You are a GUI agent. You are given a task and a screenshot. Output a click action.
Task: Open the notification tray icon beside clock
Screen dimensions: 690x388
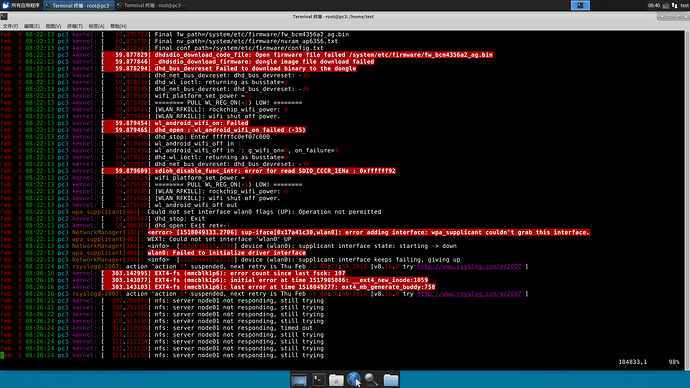click(665, 6)
